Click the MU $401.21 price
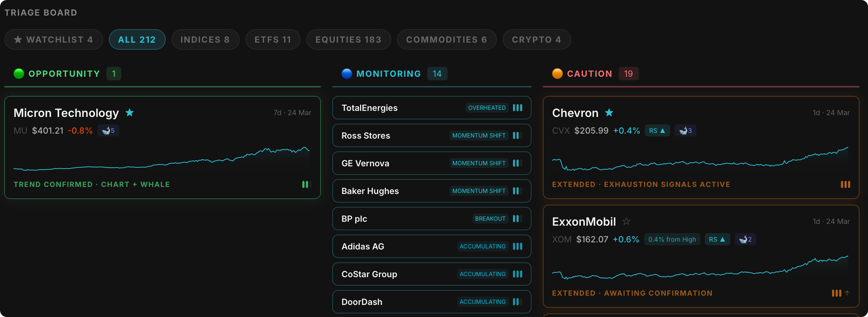Screen dimensions: 868x317 pos(48,130)
